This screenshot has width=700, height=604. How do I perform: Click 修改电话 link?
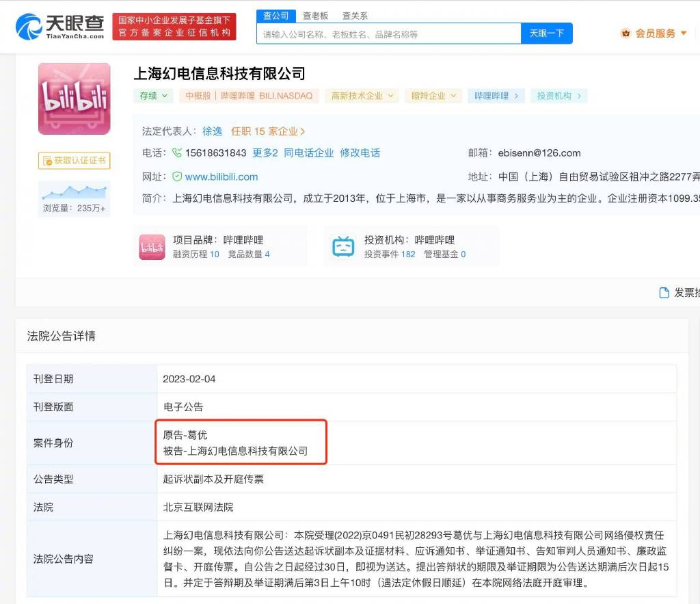pos(360,153)
